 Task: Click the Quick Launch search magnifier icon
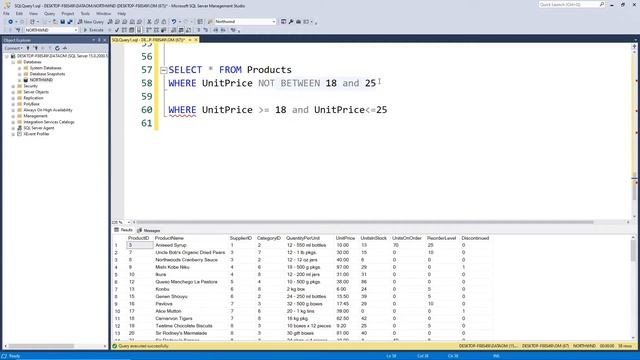[602, 4]
